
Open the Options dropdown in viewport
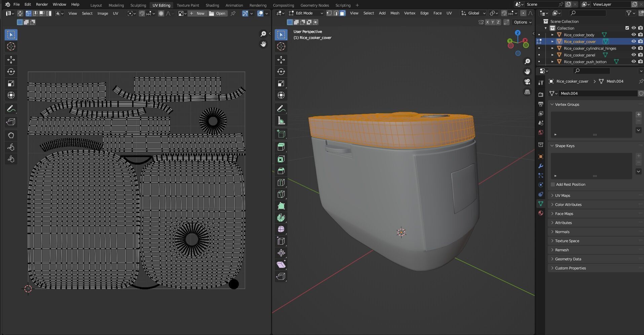pos(523,22)
